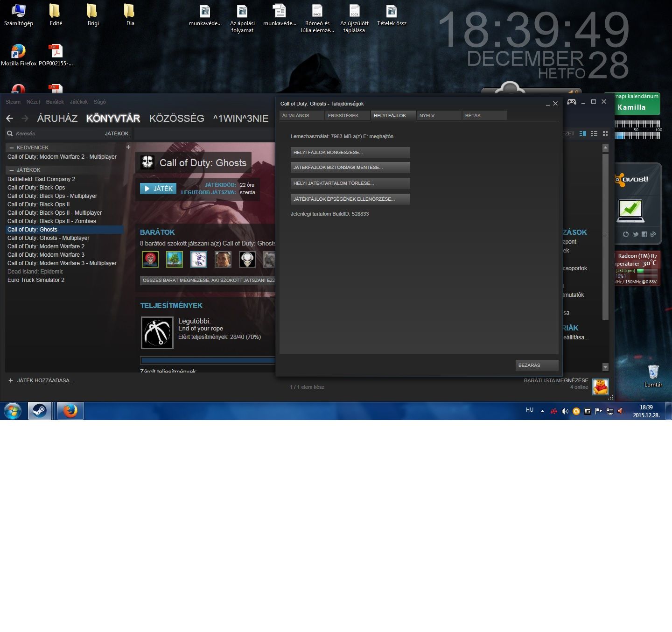The height and width of the screenshot is (632, 672).
Task: Click the Steam icon in the taskbar
Action: click(40, 411)
